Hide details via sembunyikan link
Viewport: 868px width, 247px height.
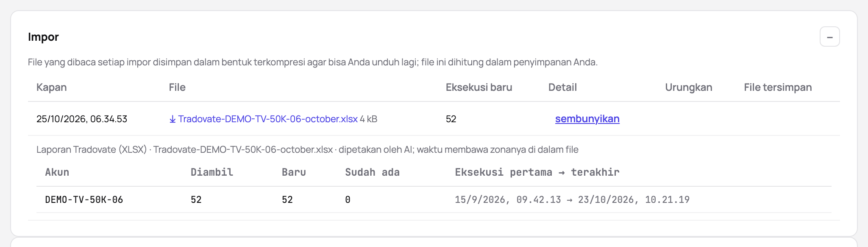pos(587,119)
